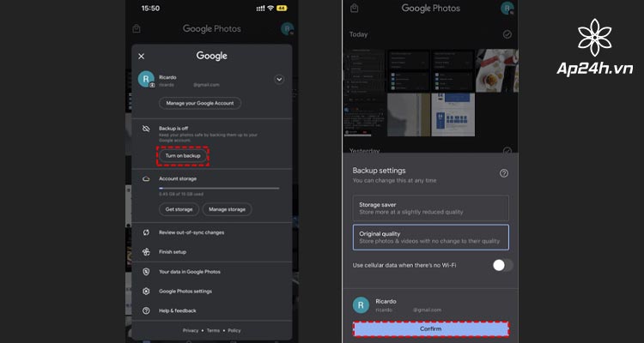The image size is (644, 343).
Task: Click the backup off cloud icon
Action: (x=146, y=129)
